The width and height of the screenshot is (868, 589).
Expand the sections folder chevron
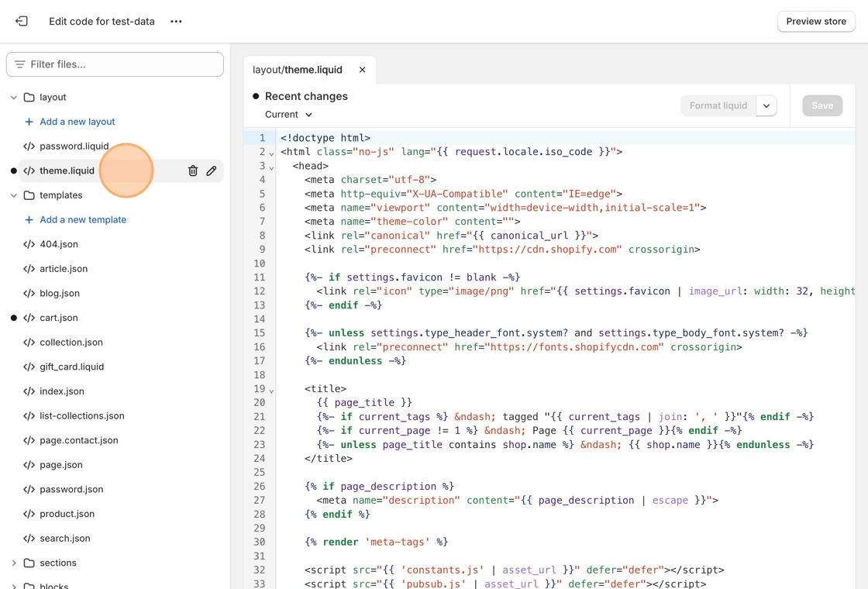coord(14,563)
